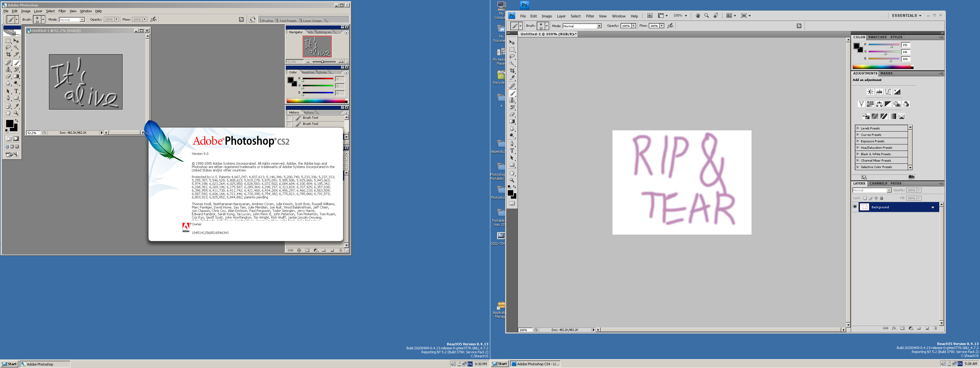Switch to MASKS tab in CS4
This screenshot has height=368, width=980.
coord(886,73)
